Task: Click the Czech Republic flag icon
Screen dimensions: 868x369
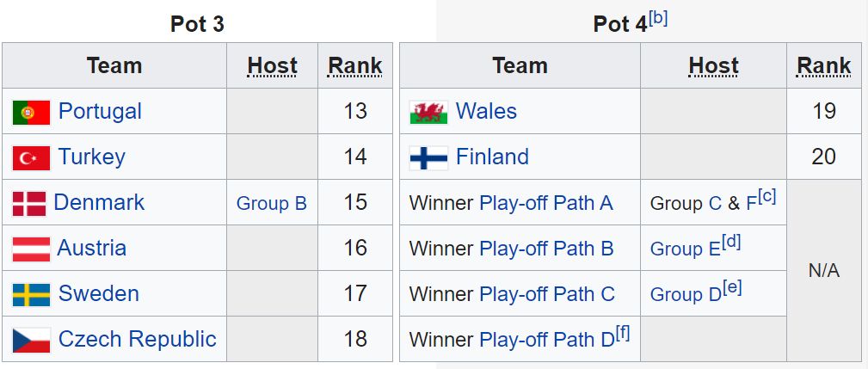Action: pos(32,341)
